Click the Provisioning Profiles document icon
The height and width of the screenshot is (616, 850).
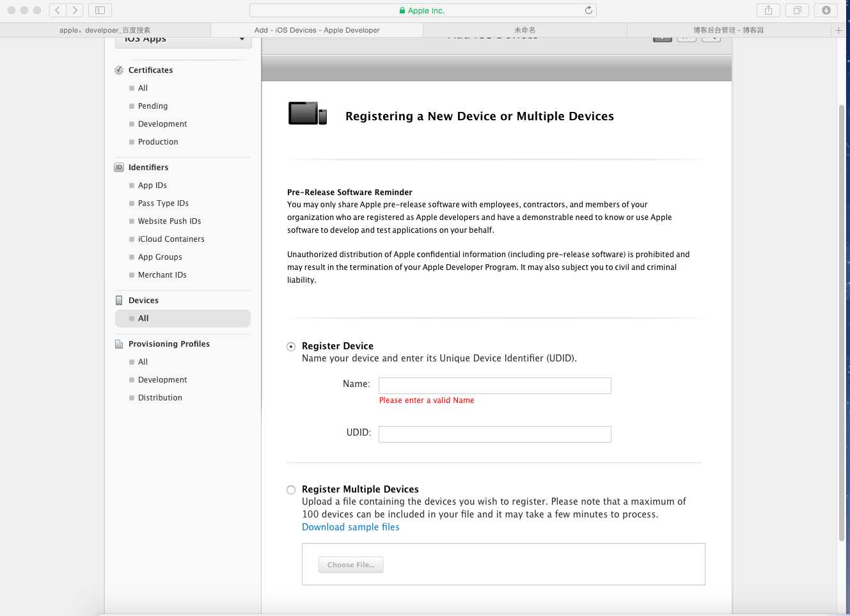(119, 344)
